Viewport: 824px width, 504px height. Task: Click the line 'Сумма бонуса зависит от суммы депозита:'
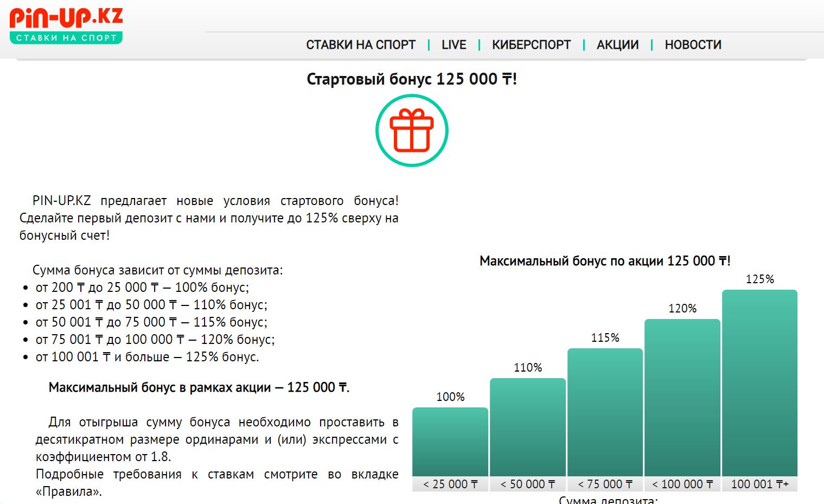158,270
